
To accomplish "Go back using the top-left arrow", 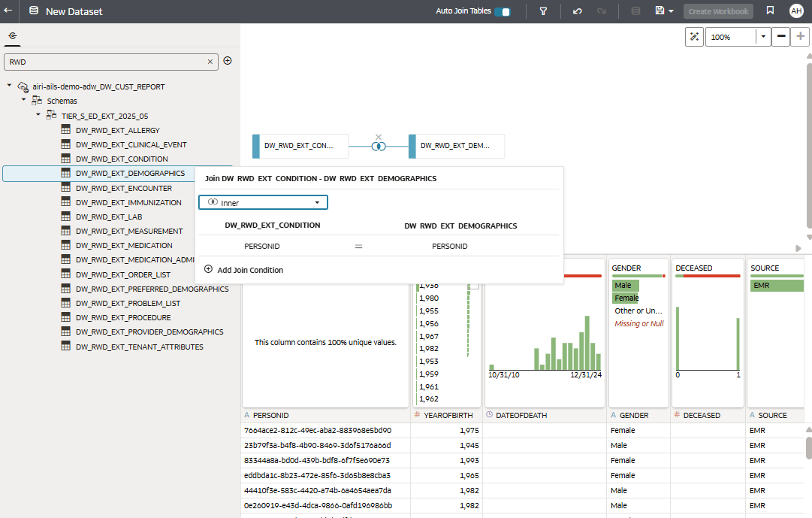I will pyautogui.click(x=8, y=11).
